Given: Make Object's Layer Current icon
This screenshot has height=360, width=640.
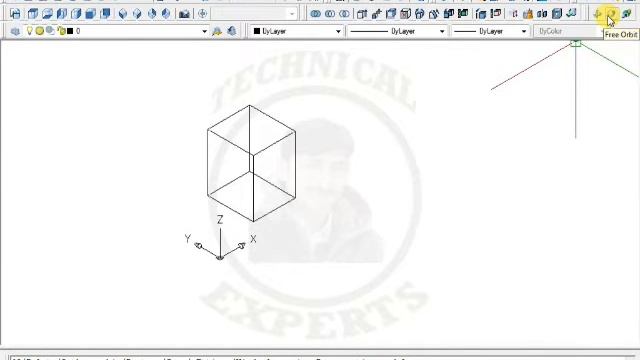Looking at the screenshot, I should 217,31.
